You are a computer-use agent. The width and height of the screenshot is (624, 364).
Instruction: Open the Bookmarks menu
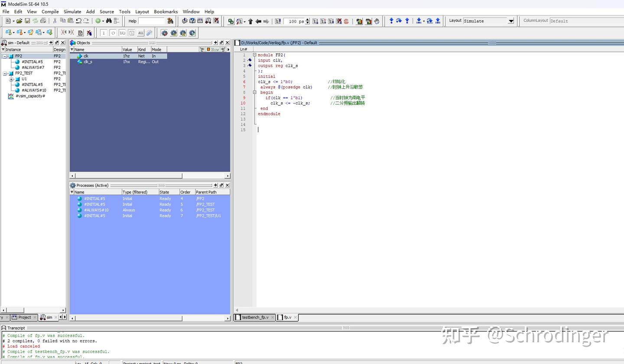click(166, 12)
